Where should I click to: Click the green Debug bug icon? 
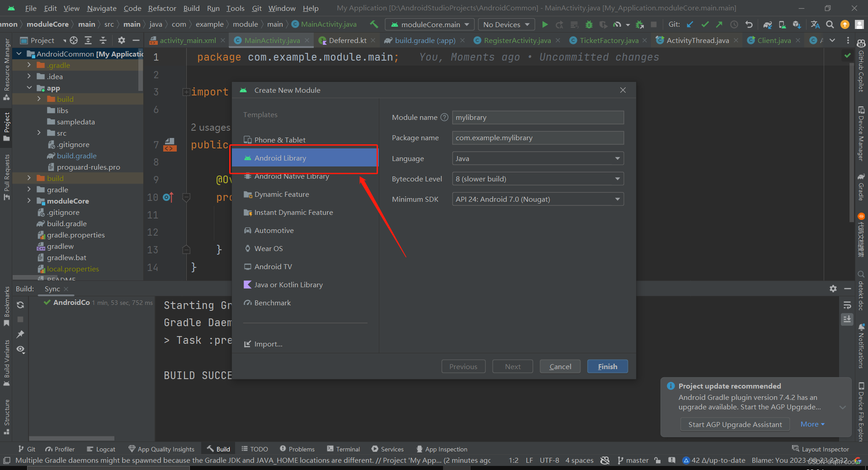[589, 24]
